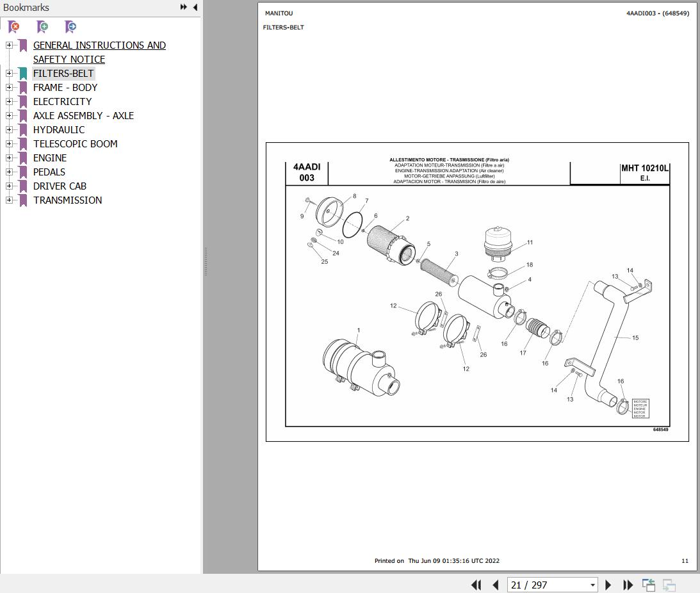This screenshot has height=593, width=700.
Task: Open the page number dropdown arrow
Action: 593,585
